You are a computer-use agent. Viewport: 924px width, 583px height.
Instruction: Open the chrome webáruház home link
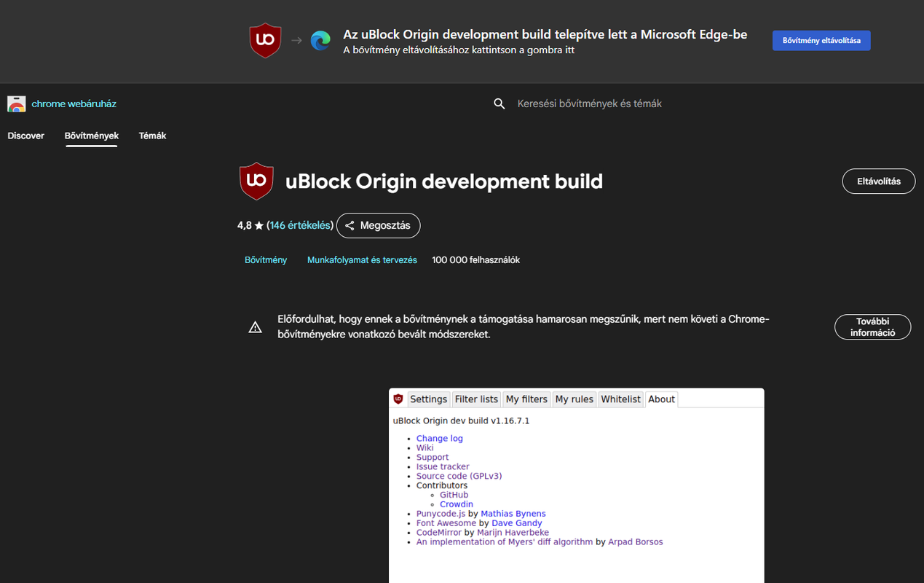(x=74, y=103)
